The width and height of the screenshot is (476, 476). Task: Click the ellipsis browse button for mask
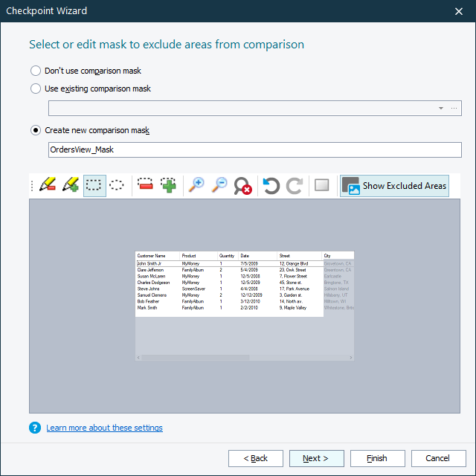coord(454,108)
